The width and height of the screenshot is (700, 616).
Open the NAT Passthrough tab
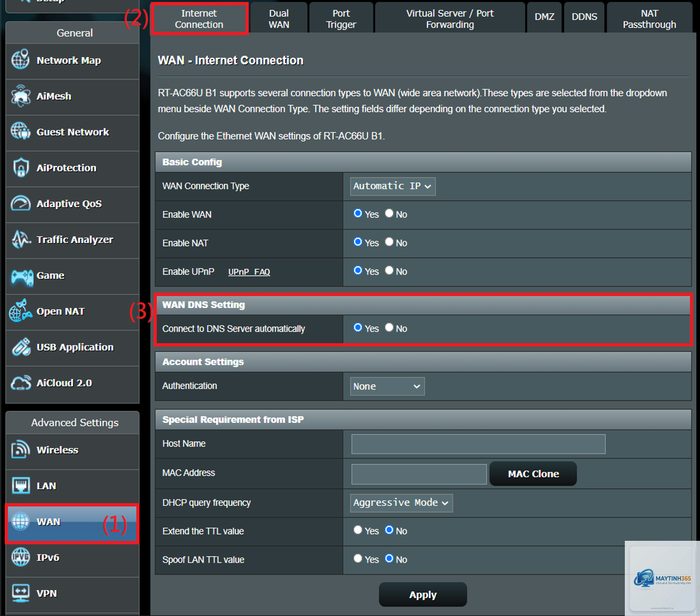(649, 19)
